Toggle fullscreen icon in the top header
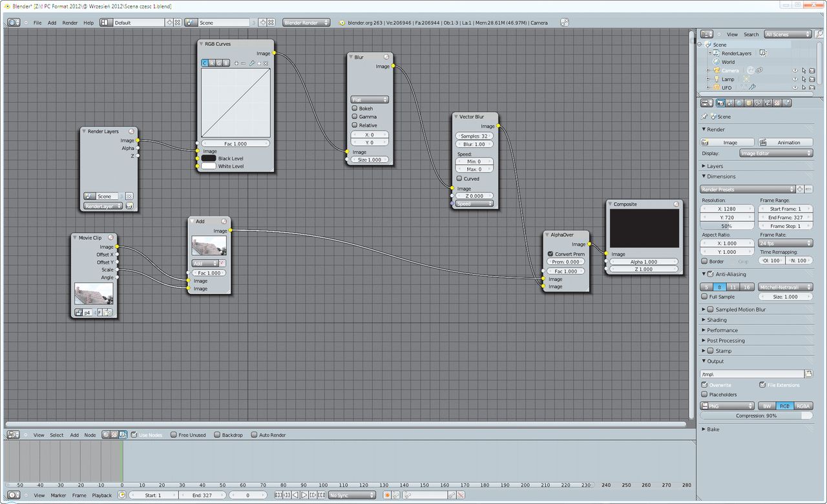Screen dimensions: 827x504 click(x=564, y=22)
